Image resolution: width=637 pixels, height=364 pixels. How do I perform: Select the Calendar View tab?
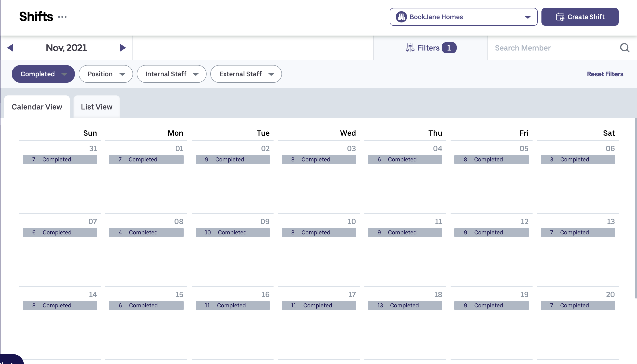tap(37, 106)
